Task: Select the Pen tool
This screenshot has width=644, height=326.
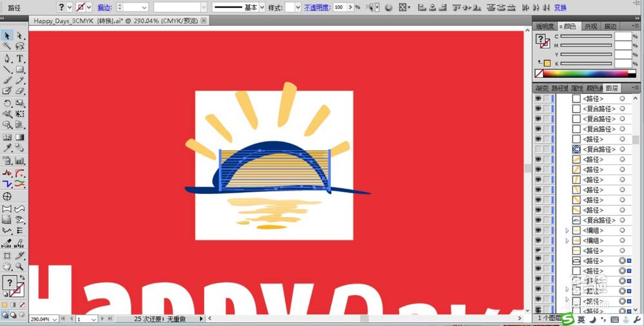Action: coord(7,59)
